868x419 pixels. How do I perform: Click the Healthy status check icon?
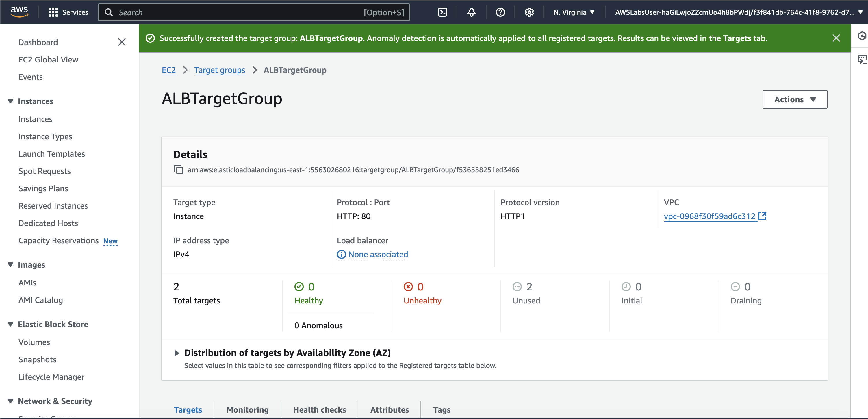pyautogui.click(x=299, y=287)
